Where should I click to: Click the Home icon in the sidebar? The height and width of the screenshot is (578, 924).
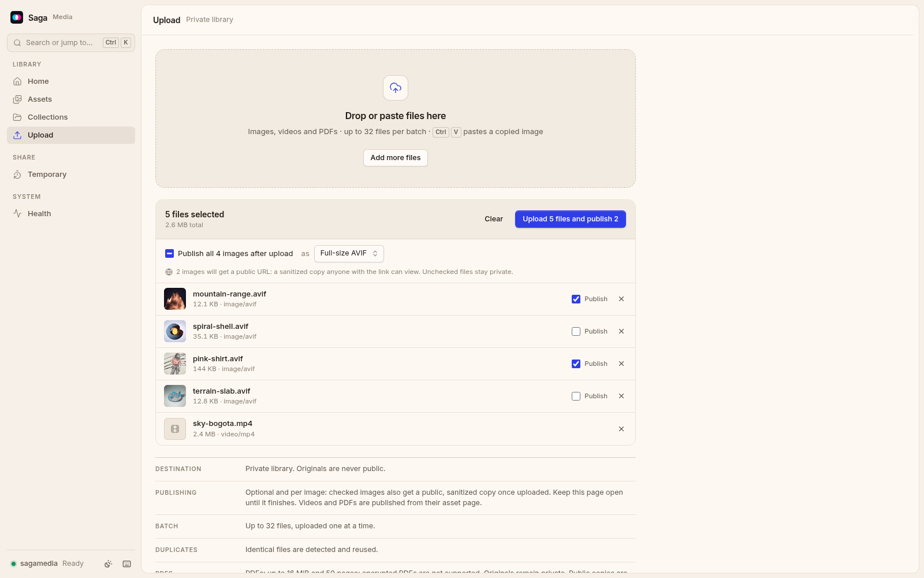click(17, 81)
